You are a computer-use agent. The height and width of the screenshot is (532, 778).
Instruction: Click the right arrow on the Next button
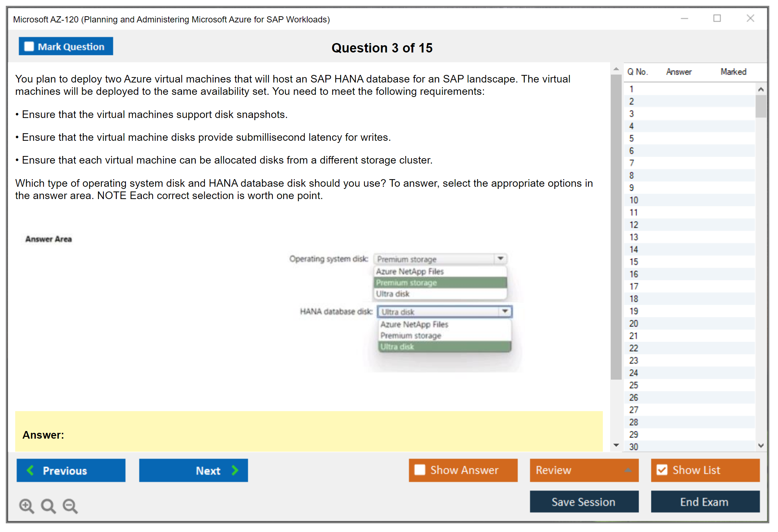(235, 470)
